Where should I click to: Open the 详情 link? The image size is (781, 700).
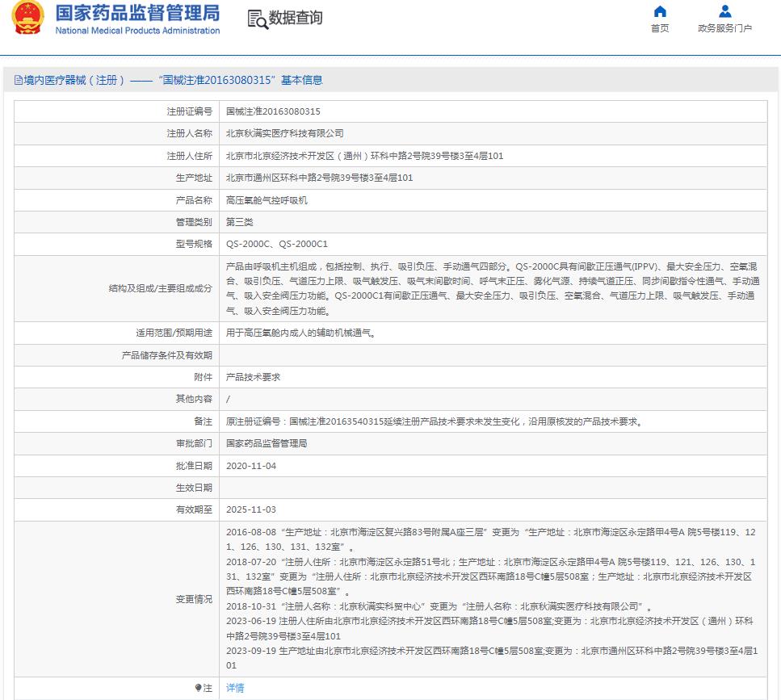[235, 688]
